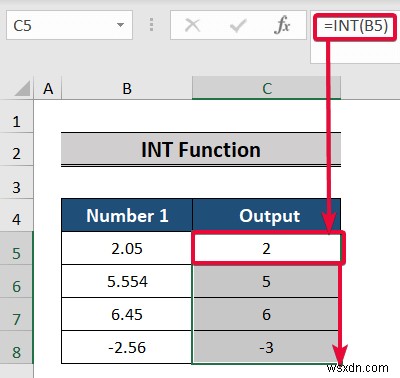This screenshot has height=378, width=400.
Task: Select output cell showing 6
Action: pos(267,314)
